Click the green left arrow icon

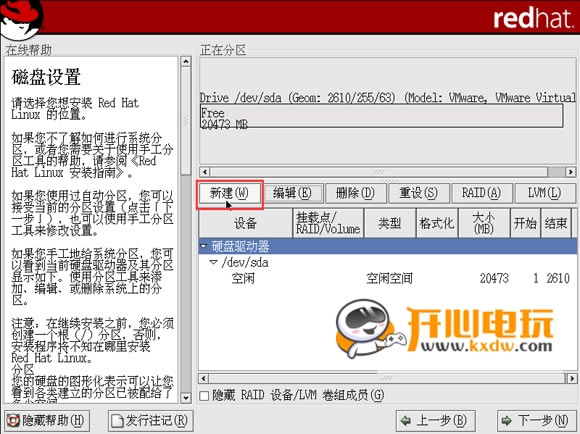(x=406, y=421)
